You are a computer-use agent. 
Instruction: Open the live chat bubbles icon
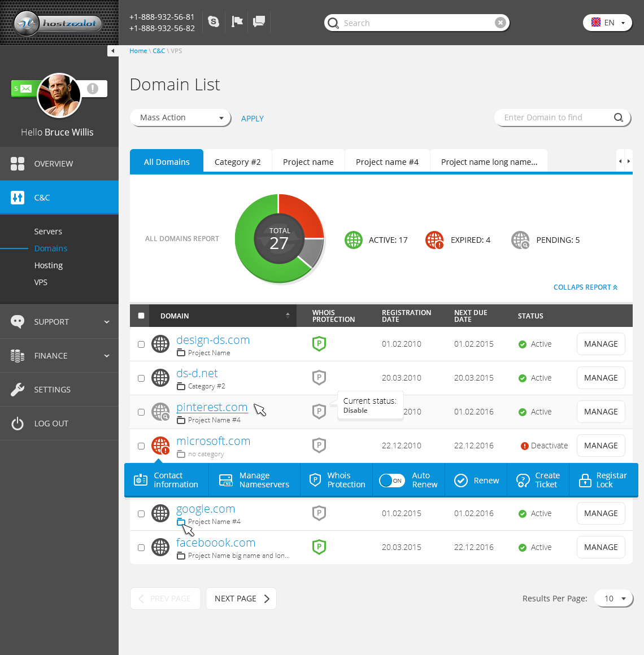pyautogui.click(x=259, y=21)
